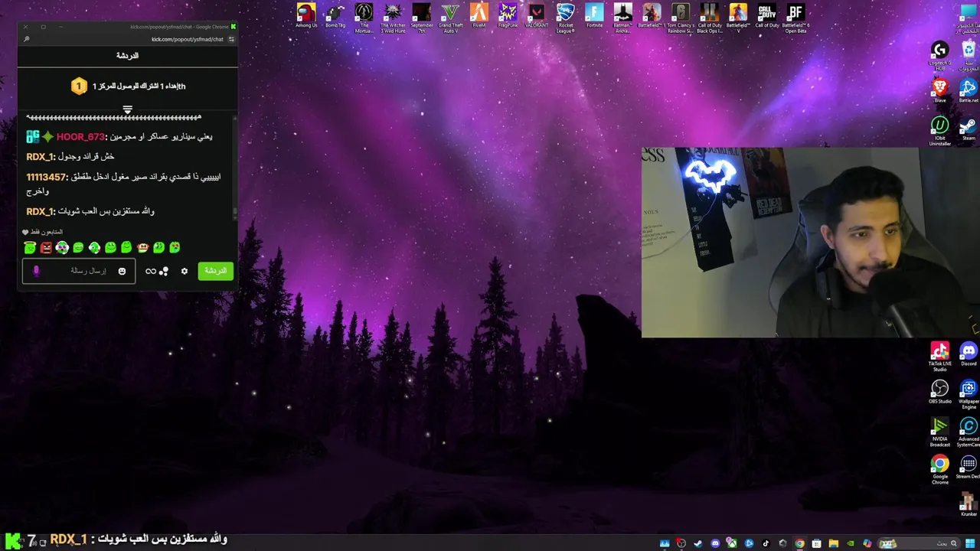Open the Advanced SystemCare desktop icon
This screenshot has height=551, width=980.
coord(969,432)
